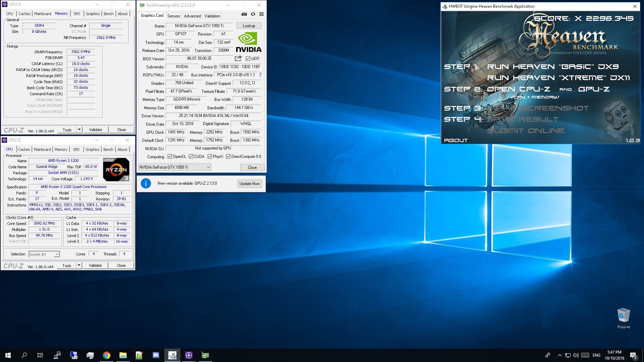Switch to GPU-Z via taskbar icon

coord(205,355)
